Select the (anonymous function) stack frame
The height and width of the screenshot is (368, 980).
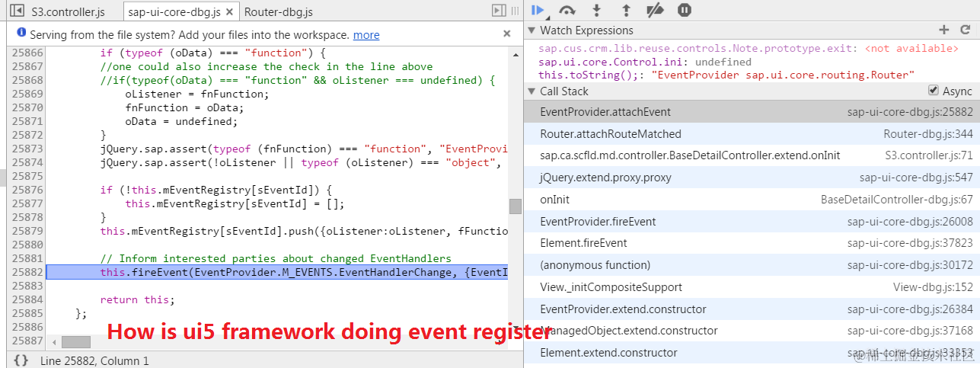[752, 265]
